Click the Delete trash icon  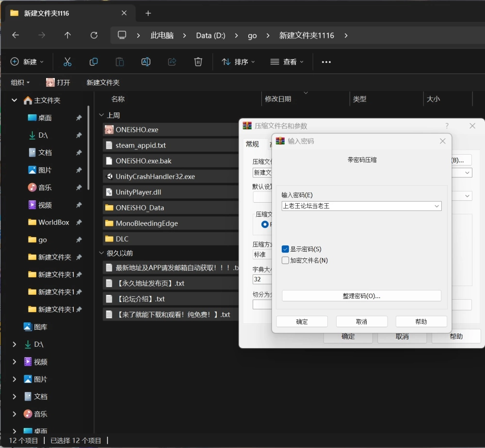click(x=198, y=62)
